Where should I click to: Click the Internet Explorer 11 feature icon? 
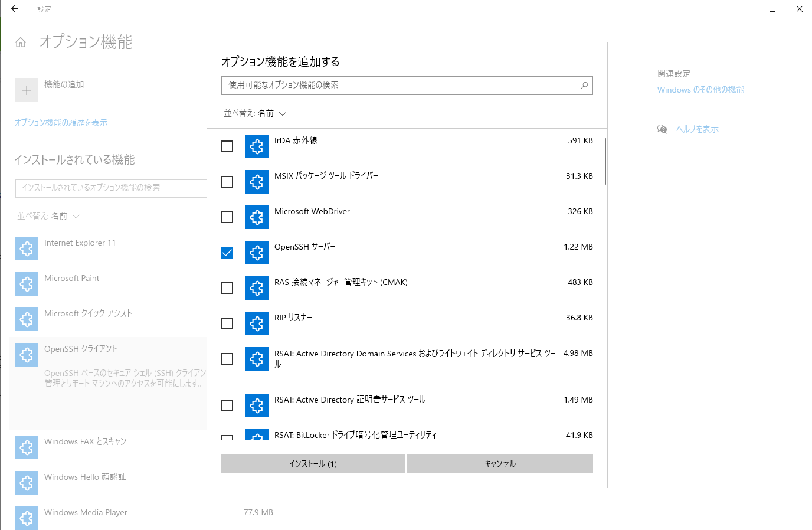tap(27, 248)
